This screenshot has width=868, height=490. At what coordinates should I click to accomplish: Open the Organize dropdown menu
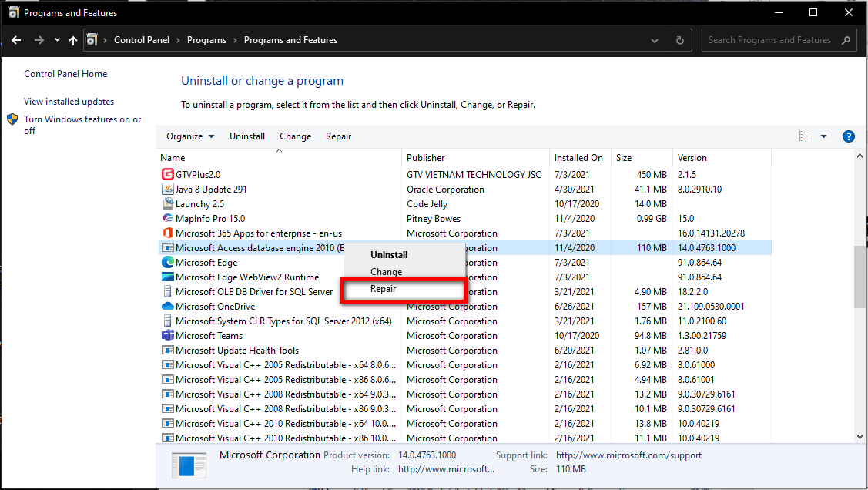click(x=190, y=136)
